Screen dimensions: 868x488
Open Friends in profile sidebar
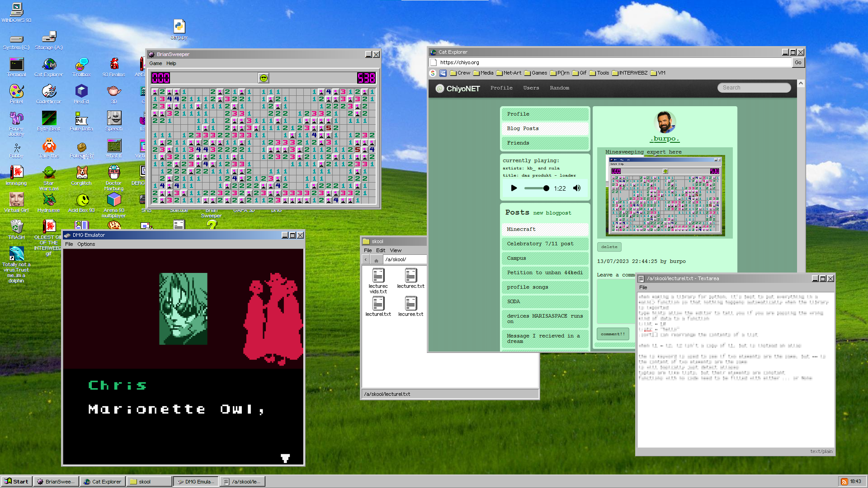tap(545, 143)
